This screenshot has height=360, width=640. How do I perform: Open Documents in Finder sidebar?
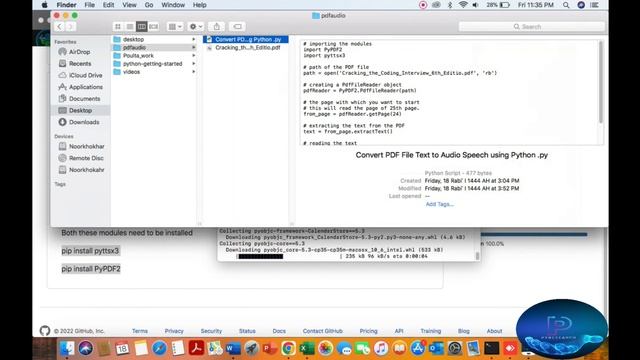click(84, 99)
